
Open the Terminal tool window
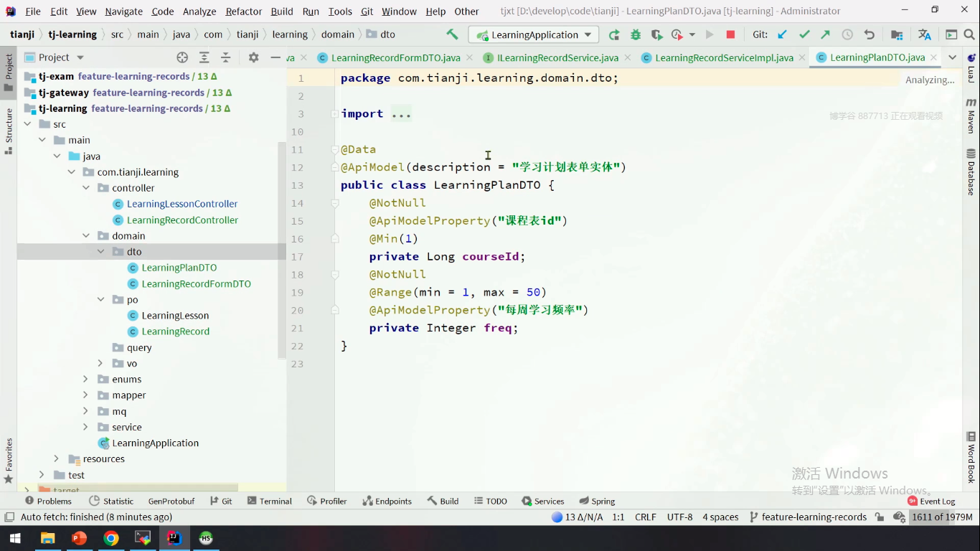click(x=268, y=501)
